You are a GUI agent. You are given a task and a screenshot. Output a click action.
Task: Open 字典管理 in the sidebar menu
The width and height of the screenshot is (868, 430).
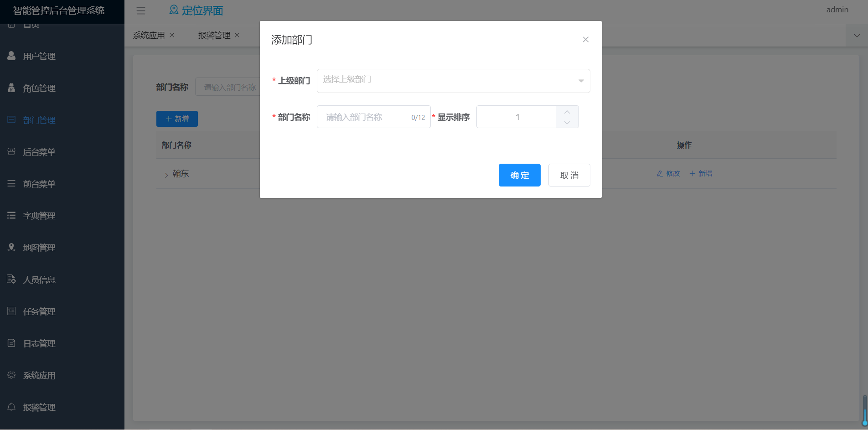39,216
